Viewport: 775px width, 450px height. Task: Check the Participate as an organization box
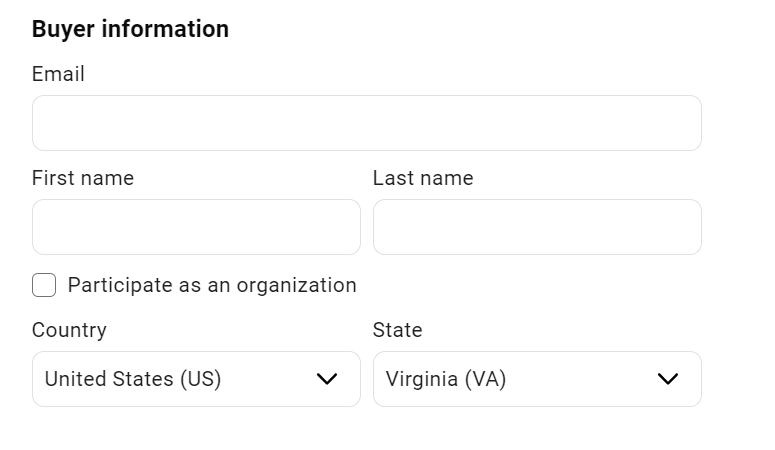click(x=44, y=285)
